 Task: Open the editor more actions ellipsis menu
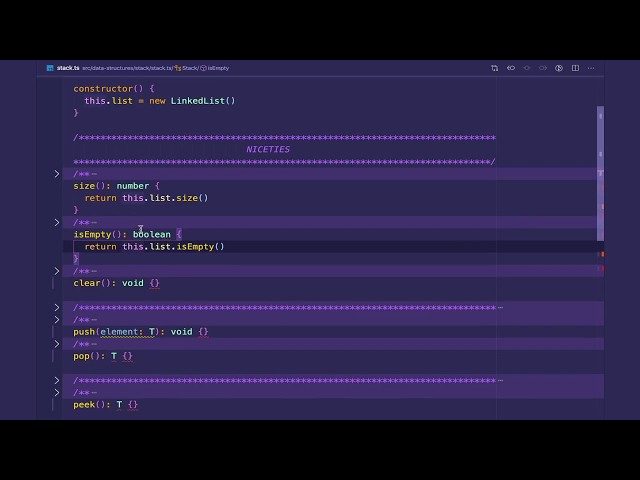[x=591, y=68]
